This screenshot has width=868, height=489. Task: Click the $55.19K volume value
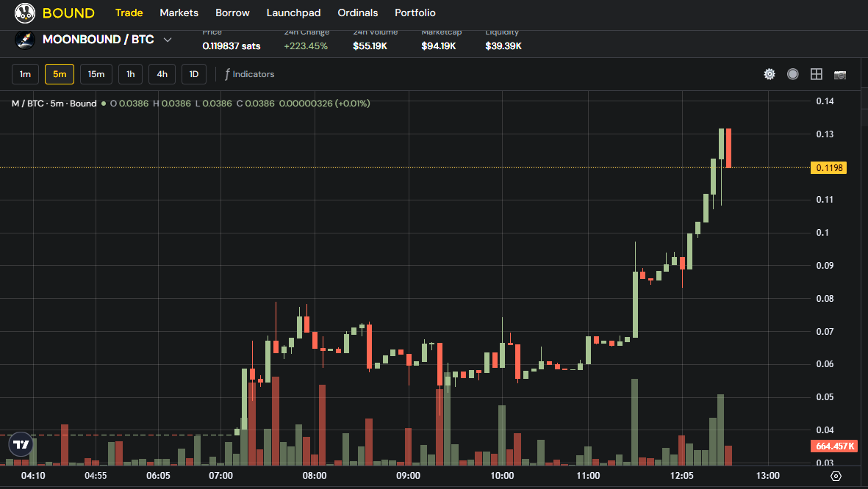click(x=370, y=46)
